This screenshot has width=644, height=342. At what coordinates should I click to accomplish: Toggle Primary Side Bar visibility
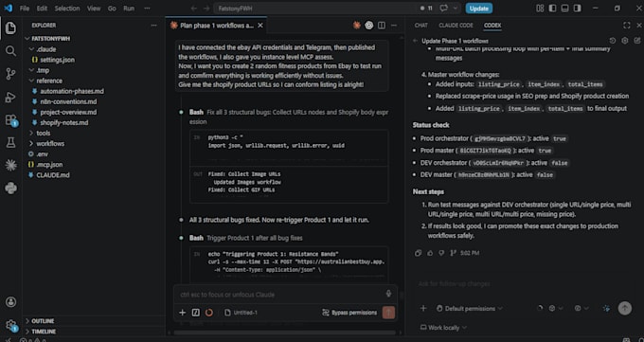[x=552, y=9]
